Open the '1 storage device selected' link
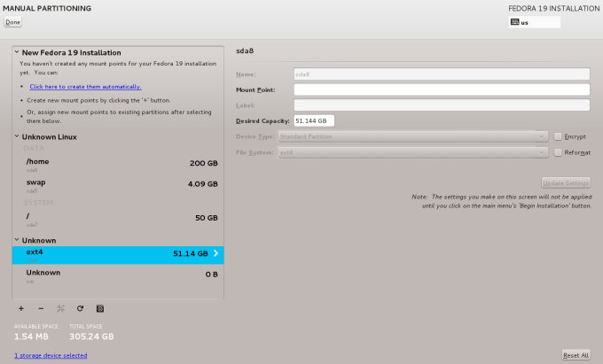 (51, 355)
